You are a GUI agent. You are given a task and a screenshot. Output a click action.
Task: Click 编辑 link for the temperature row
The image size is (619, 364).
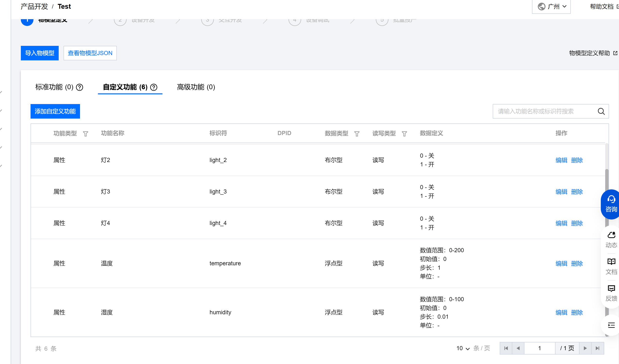coord(561,264)
